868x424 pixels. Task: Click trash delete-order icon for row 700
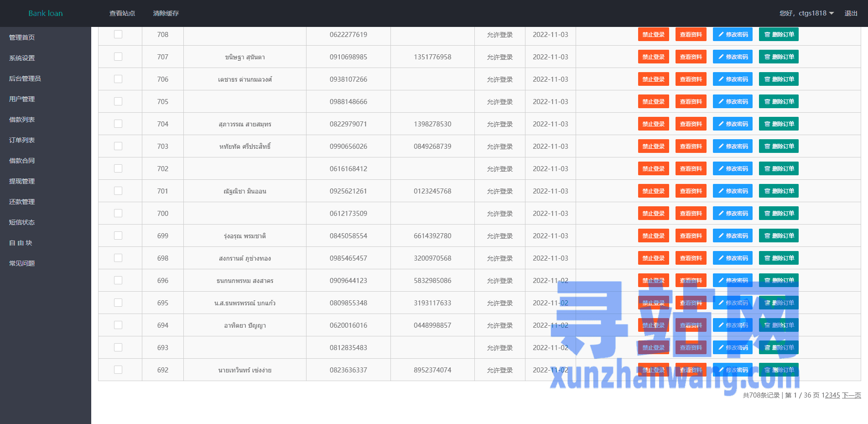tap(767, 214)
